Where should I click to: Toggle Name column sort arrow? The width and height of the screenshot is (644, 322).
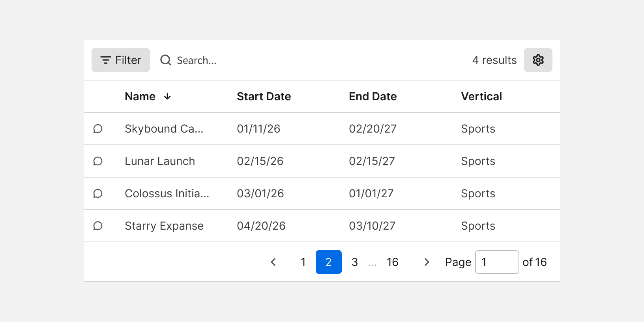[x=167, y=96]
